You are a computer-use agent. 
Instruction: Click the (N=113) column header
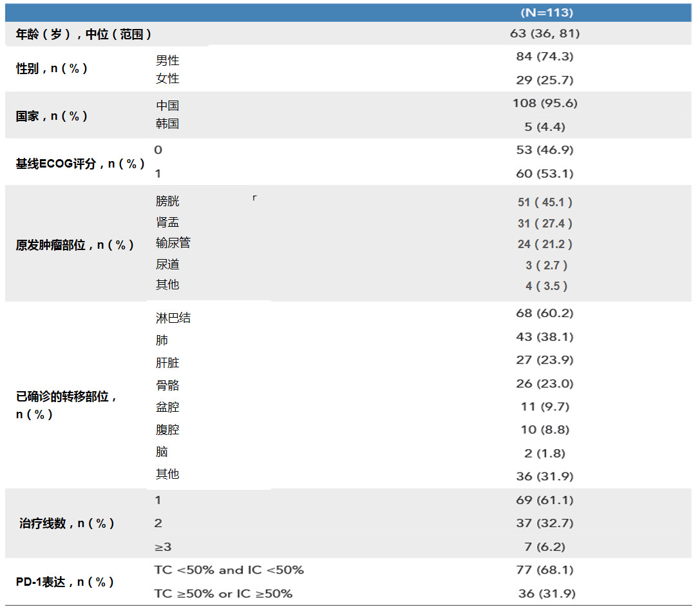tap(547, 12)
